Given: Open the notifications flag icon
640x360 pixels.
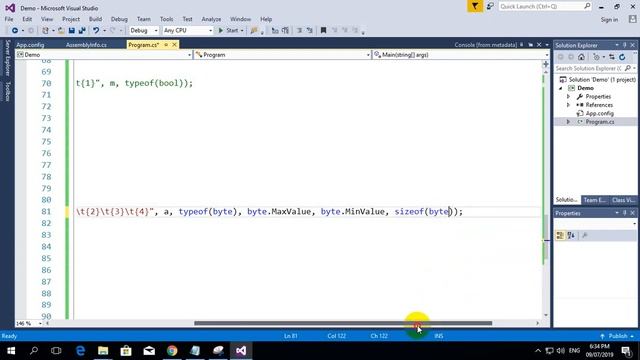Looking at the screenshot, I should [475, 7].
